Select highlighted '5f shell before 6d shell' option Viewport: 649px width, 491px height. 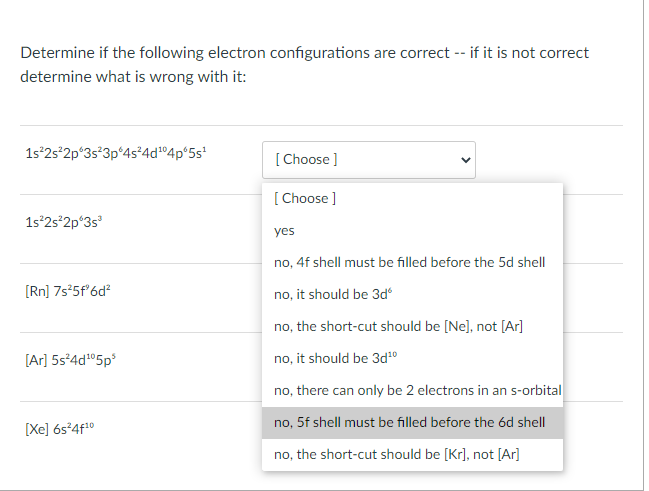pos(408,422)
